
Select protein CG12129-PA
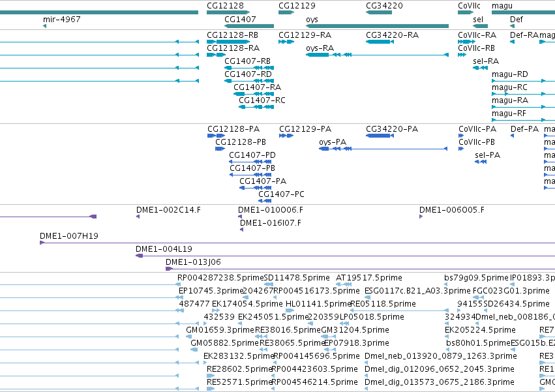(x=286, y=136)
